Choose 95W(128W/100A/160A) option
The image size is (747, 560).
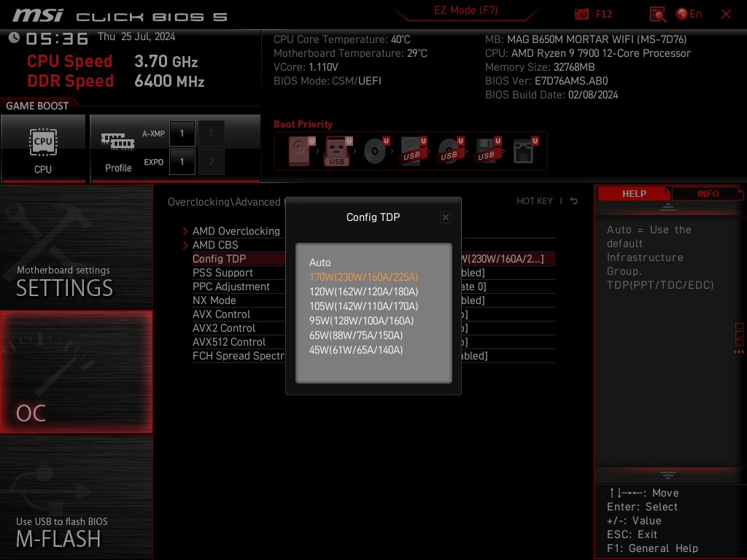[362, 321]
